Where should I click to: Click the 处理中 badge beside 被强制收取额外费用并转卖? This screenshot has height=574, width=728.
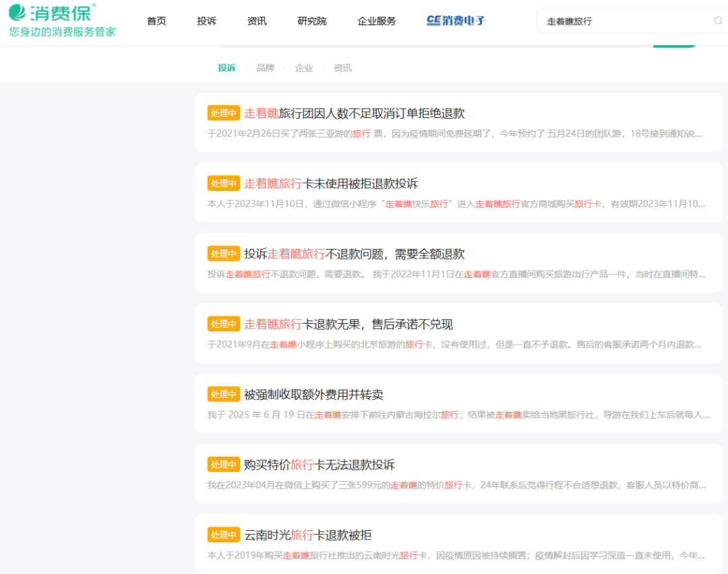(x=223, y=395)
